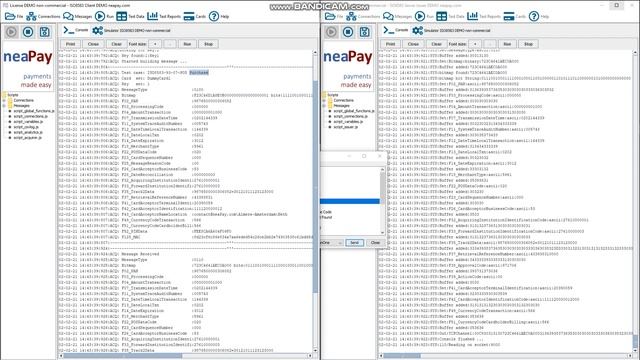Image resolution: width=640 pixels, height=360 pixels.
Task: Open Messages in the left Client window toolbar
Action: pos(78,16)
